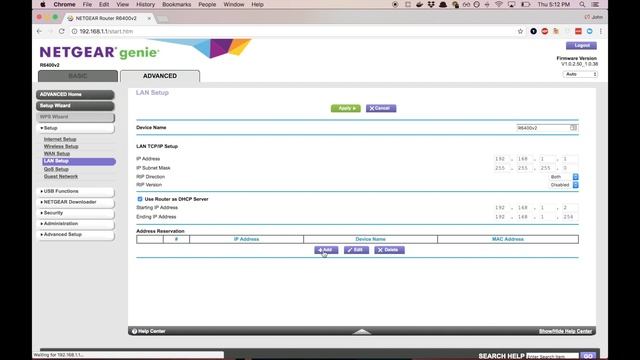Open AirPlay display menu icon
Viewport: 640px width, 360px height.
coord(511,4)
